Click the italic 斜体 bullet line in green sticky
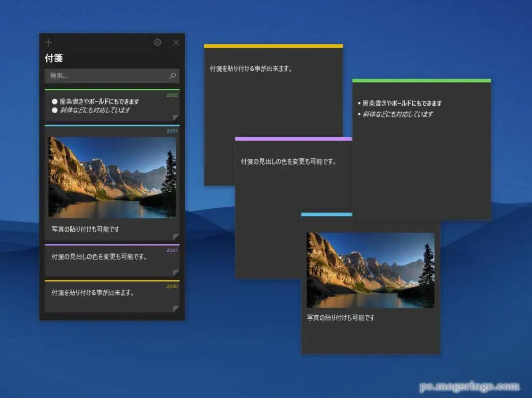Image resolution: width=532 pixels, height=398 pixels. point(398,114)
